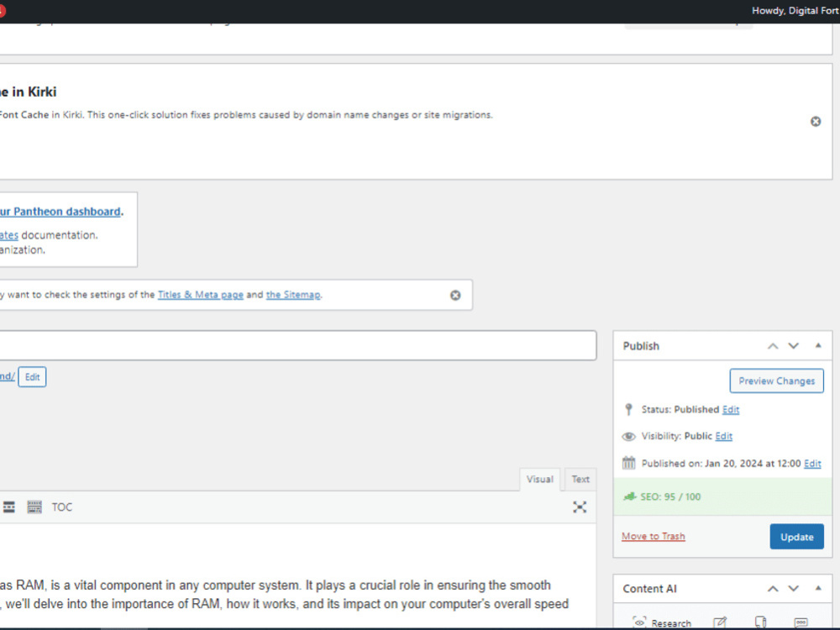Screen dimensions: 840x630
Task: Insert TOC from editor toolbar
Action: 61,507
